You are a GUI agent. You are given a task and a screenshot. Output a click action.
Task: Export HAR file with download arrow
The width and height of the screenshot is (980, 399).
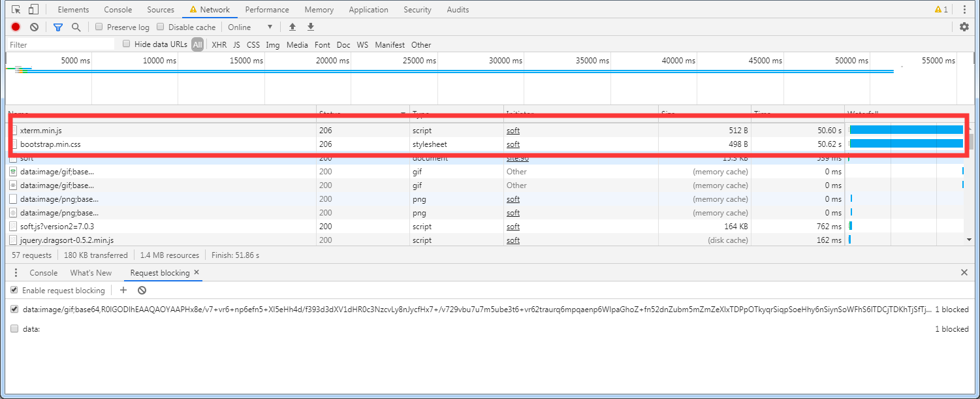pos(311,27)
